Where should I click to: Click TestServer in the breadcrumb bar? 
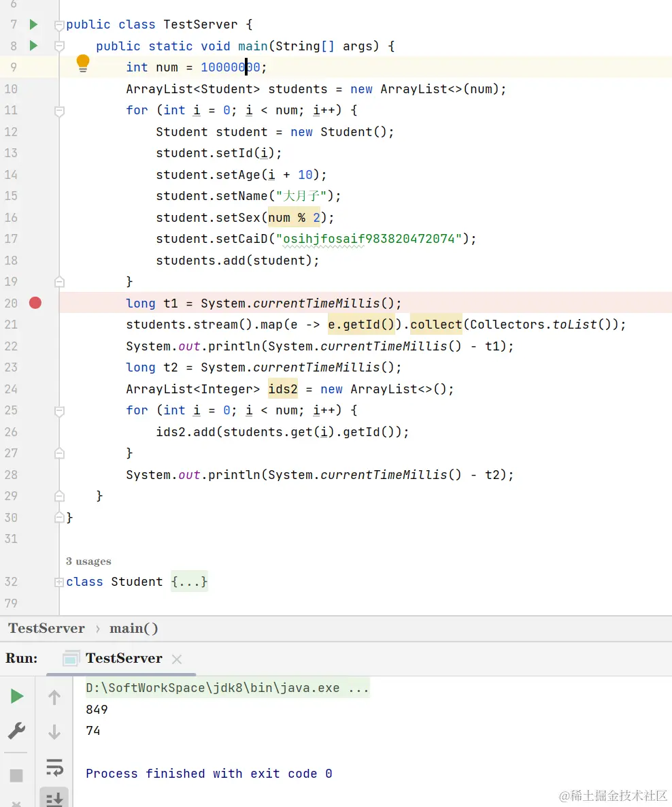click(47, 628)
